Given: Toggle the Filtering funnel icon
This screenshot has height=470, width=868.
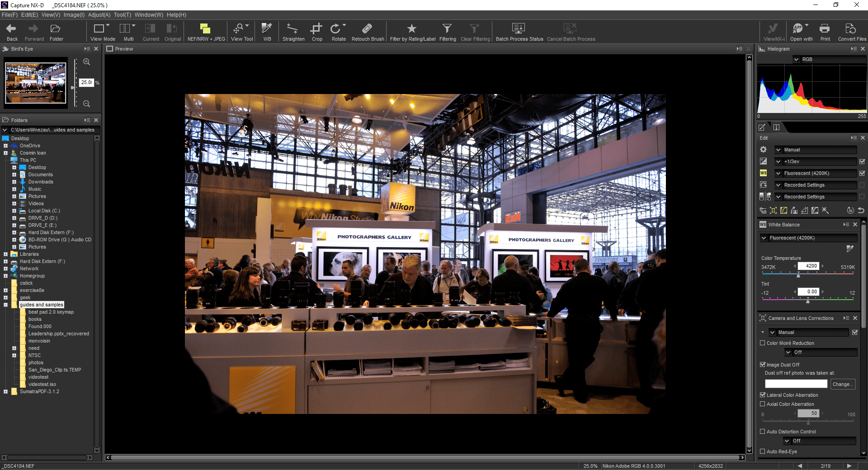Looking at the screenshot, I should (x=447, y=29).
